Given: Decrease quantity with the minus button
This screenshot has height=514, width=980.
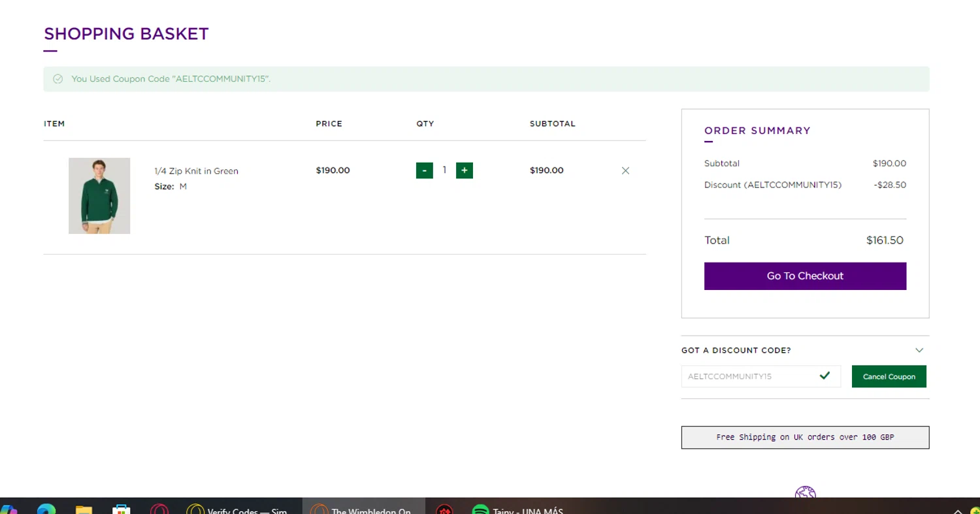Looking at the screenshot, I should (x=425, y=170).
